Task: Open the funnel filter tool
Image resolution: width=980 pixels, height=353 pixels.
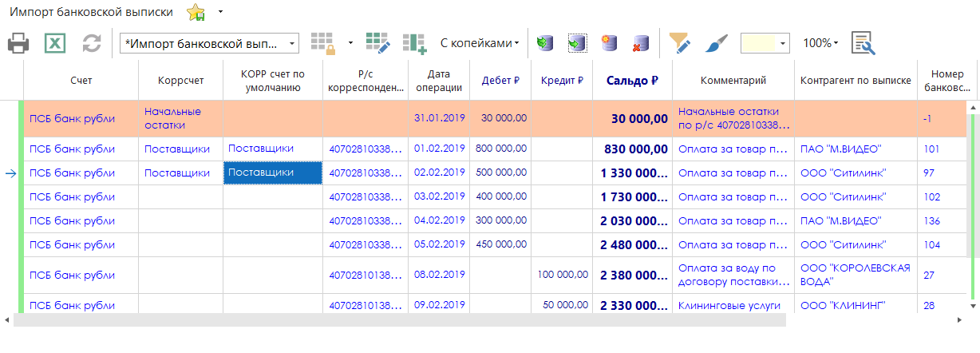Action: (x=679, y=43)
